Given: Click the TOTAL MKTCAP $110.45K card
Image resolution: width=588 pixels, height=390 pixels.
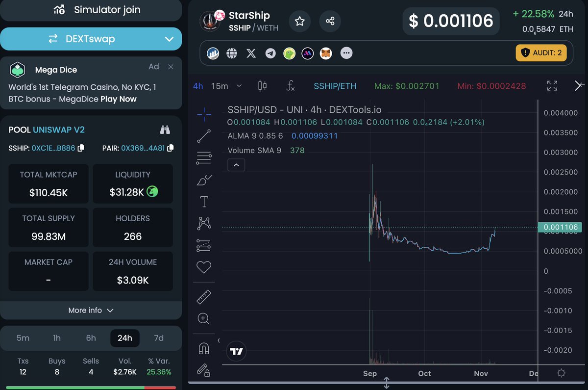Looking at the screenshot, I should pyautogui.click(x=49, y=184).
